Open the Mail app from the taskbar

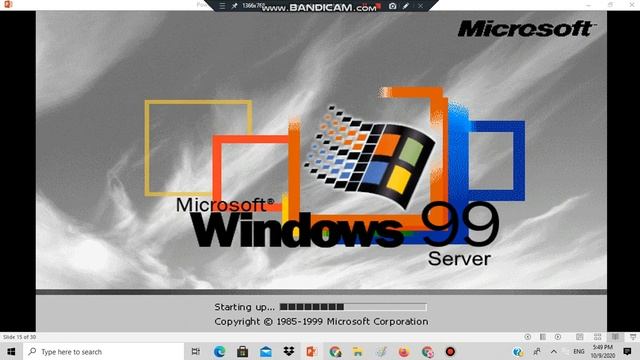(x=266, y=351)
